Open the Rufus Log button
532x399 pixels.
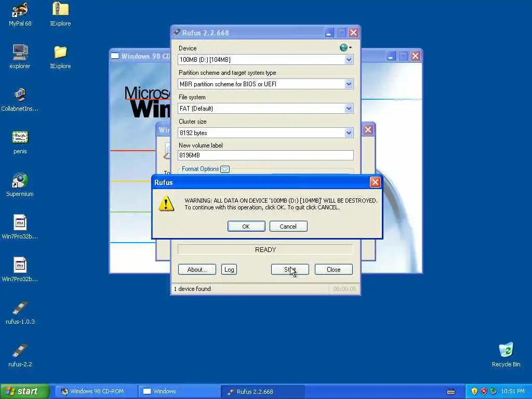[229, 270]
